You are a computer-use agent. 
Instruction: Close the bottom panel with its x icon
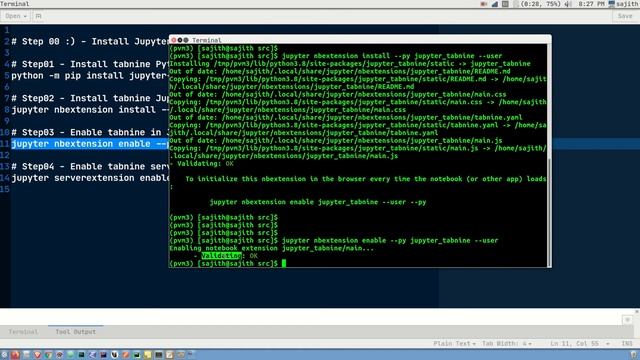click(637, 311)
